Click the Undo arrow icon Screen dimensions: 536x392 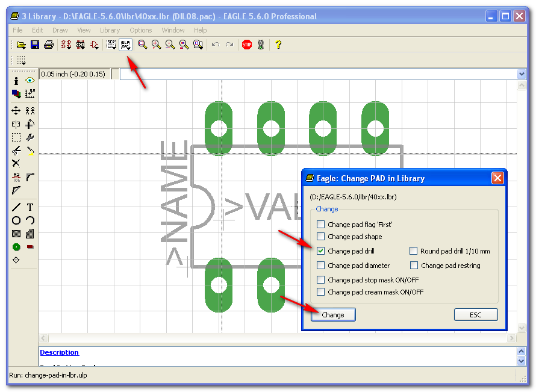[x=216, y=45]
